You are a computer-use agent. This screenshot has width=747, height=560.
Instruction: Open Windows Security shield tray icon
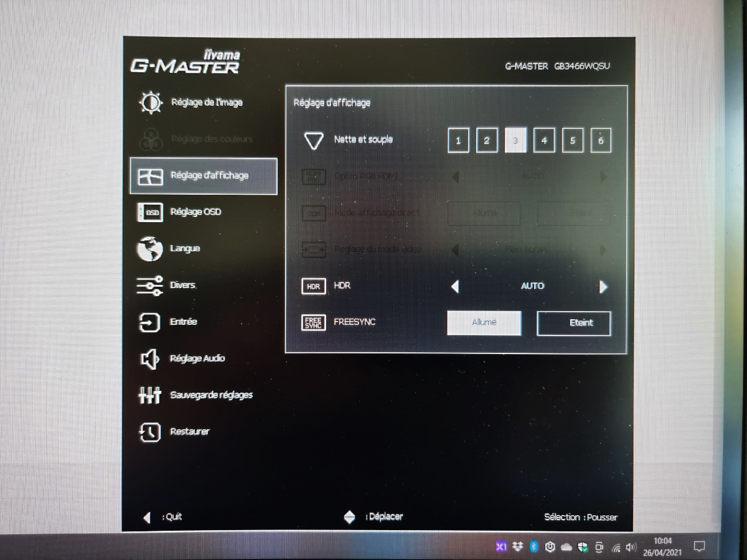click(x=583, y=547)
